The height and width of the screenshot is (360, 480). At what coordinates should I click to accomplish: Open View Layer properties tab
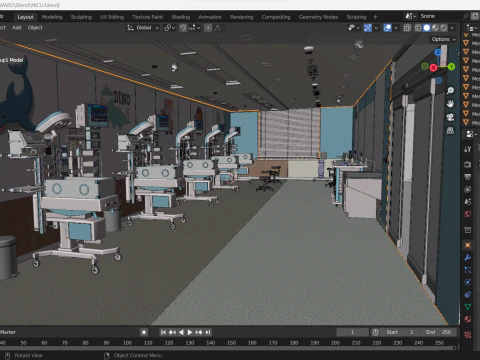[x=468, y=190]
